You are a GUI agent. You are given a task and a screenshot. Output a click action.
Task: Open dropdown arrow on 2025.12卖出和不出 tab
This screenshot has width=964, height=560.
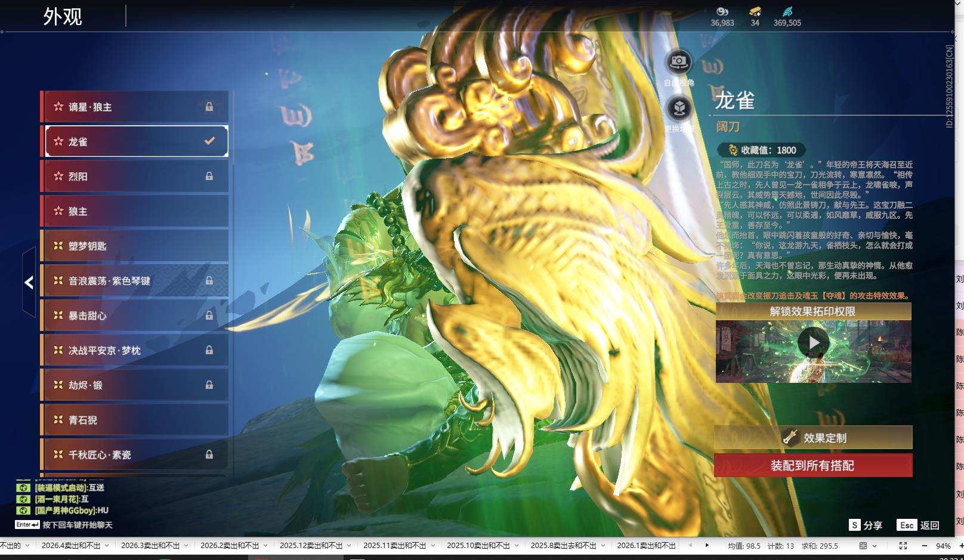350,546
